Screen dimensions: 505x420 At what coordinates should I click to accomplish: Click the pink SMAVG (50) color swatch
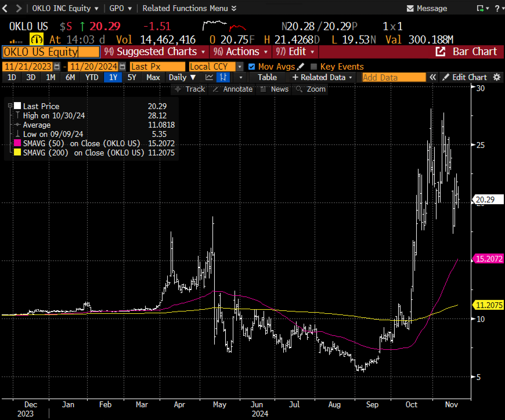(x=18, y=143)
